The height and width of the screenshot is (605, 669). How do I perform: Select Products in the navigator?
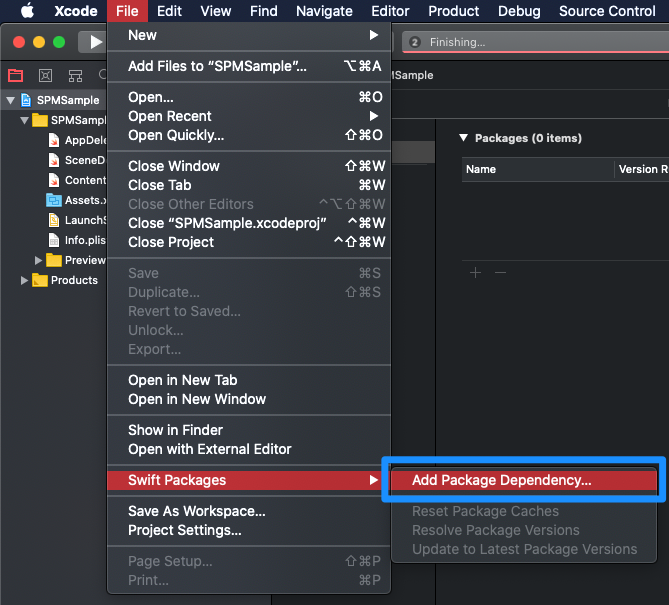pos(74,280)
